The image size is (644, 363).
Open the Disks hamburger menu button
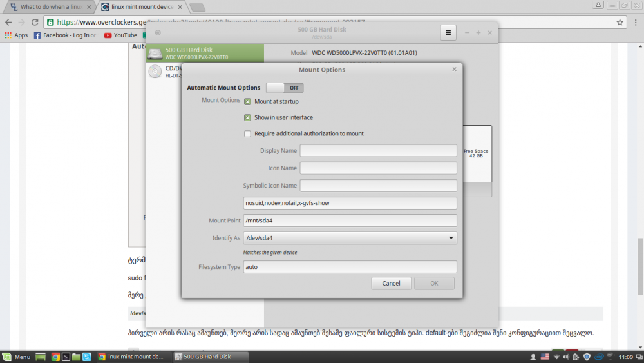pyautogui.click(x=449, y=33)
